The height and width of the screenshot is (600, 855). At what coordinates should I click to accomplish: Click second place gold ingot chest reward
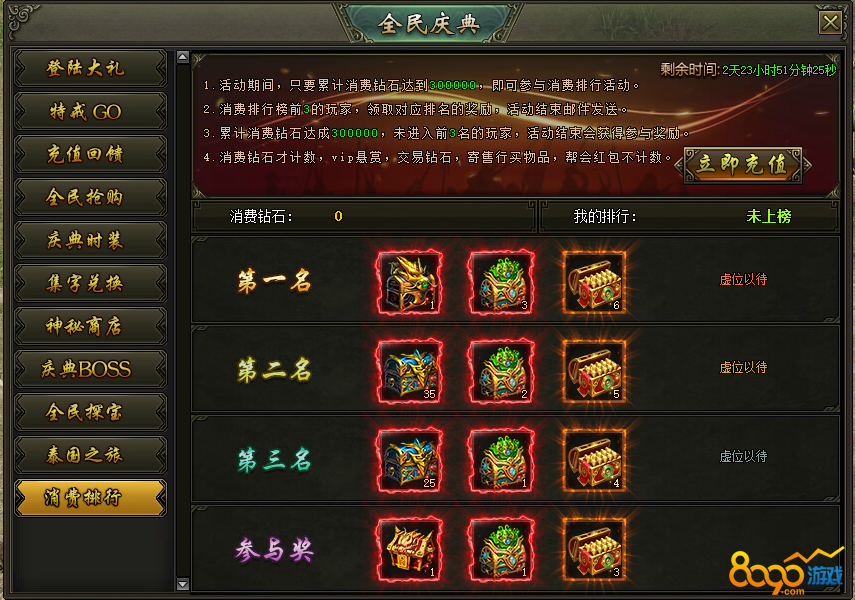[594, 371]
